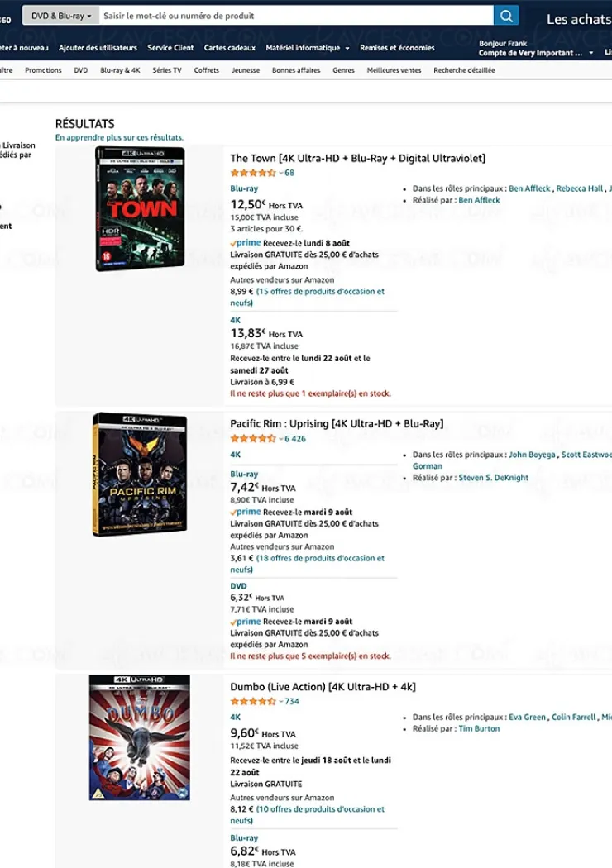Open the Coffrets navigation tab
612x868 pixels.
tap(207, 70)
